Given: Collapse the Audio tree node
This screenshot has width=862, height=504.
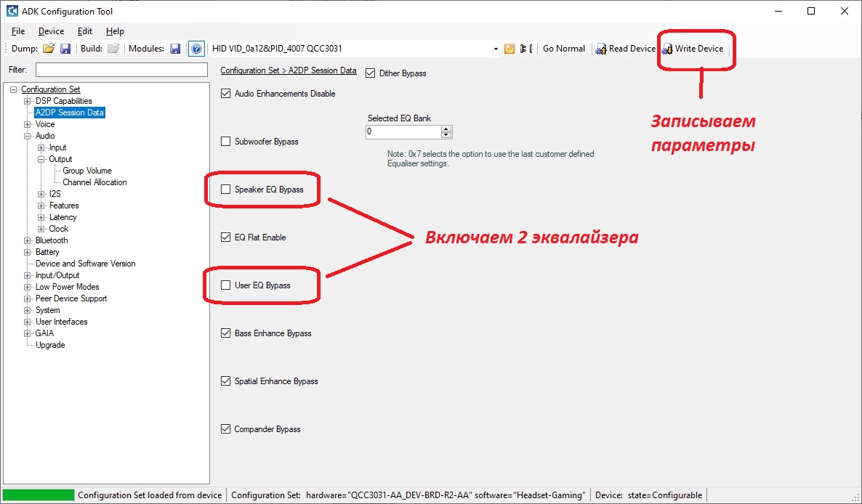Looking at the screenshot, I should click(28, 136).
